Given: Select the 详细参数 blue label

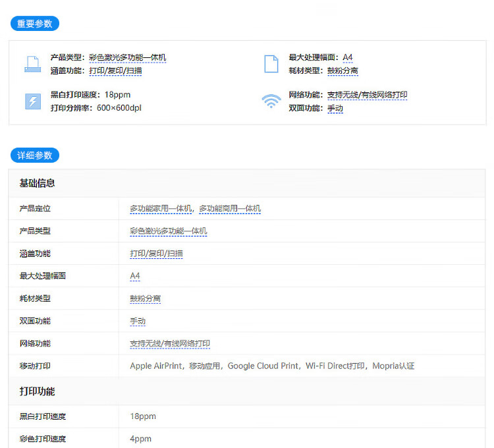Looking at the screenshot, I should click(35, 155).
